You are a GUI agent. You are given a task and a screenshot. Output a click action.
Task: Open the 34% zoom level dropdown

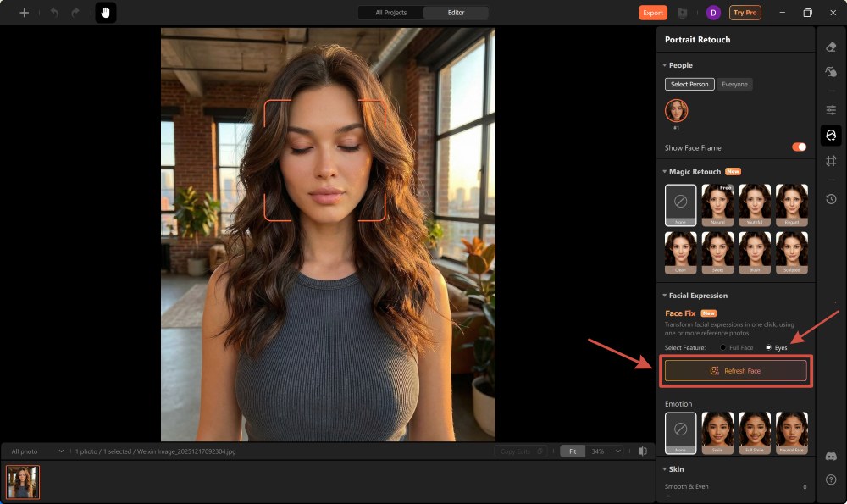tap(603, 451)
